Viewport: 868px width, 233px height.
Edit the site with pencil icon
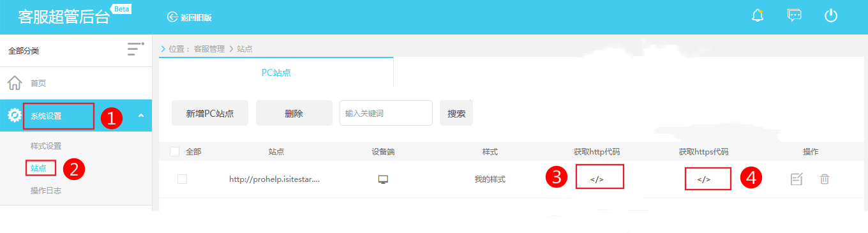pyautogui.click(x=797, y=179)
